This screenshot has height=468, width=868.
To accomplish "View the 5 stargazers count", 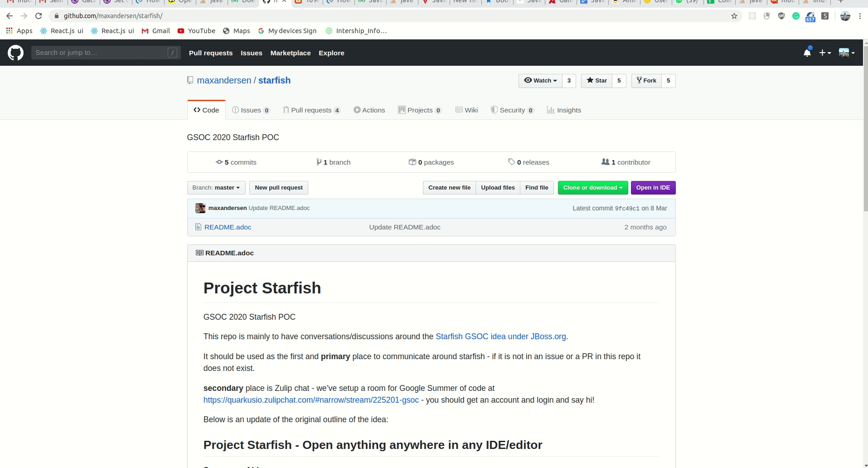I will click(619, 81).
